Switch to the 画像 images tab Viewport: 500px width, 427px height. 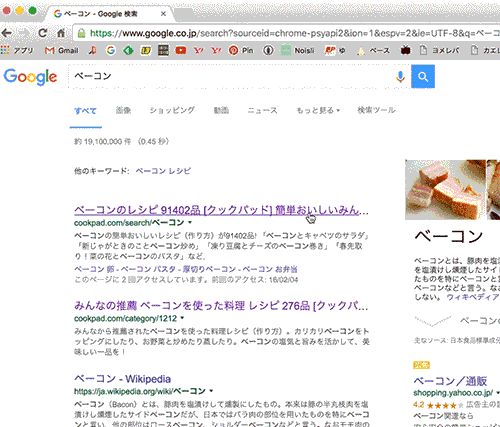123,110
